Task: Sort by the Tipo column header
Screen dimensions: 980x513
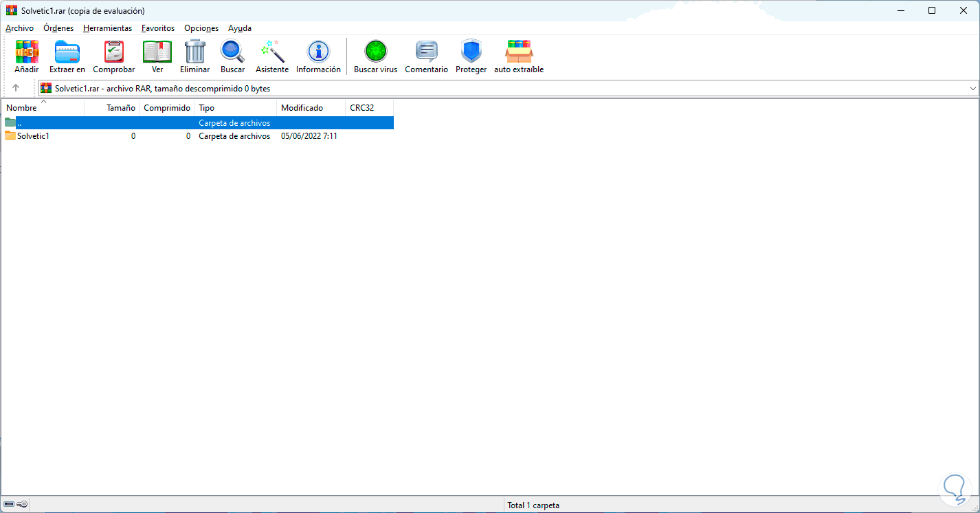Action: coord(236,107)
